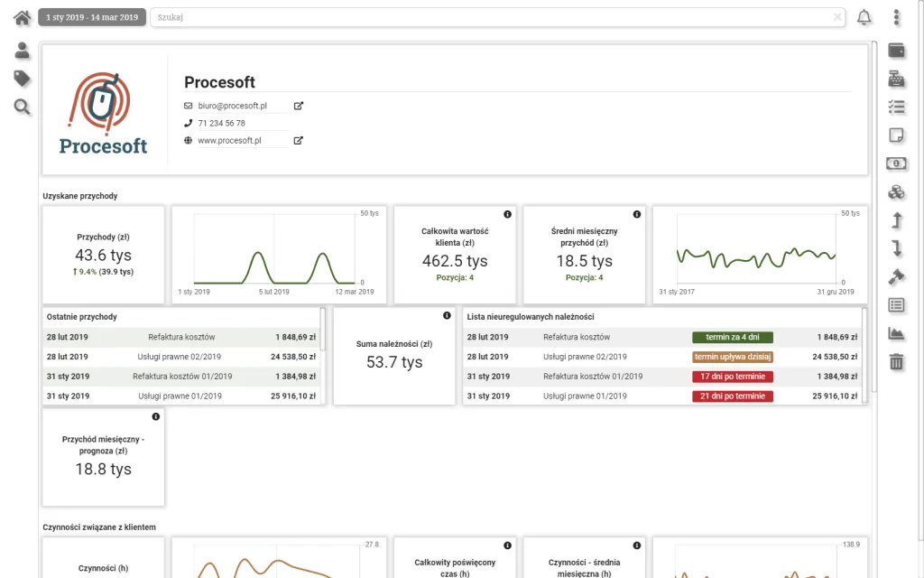Go to the home page icon
924x578 pixels.
tap(22, 18)
